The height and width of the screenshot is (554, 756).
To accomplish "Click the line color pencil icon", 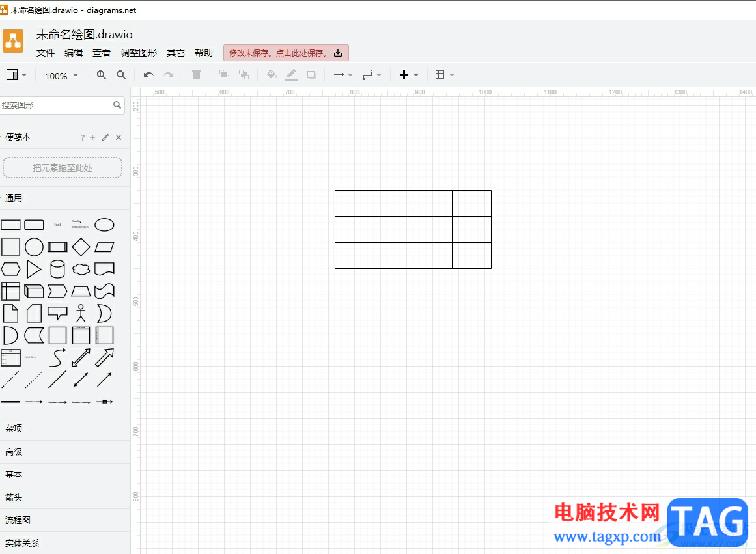I will (x=292, y=75).
